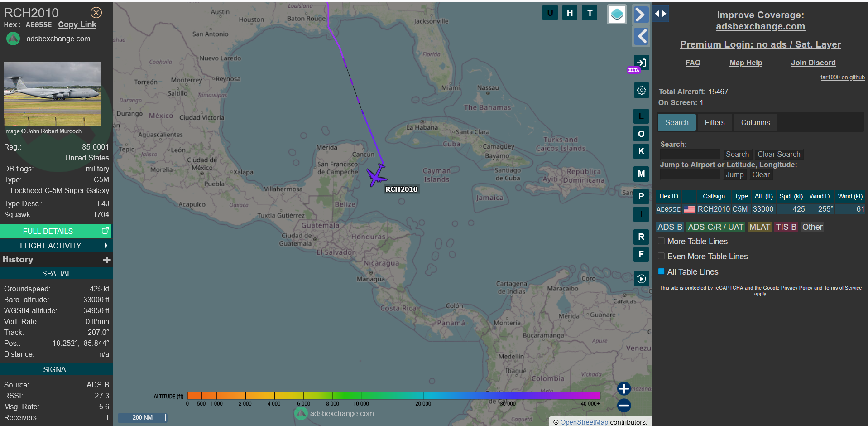Click the Clear button next to Jump
Viewport: 868px width, 426px height.
(x=761, y=174)
